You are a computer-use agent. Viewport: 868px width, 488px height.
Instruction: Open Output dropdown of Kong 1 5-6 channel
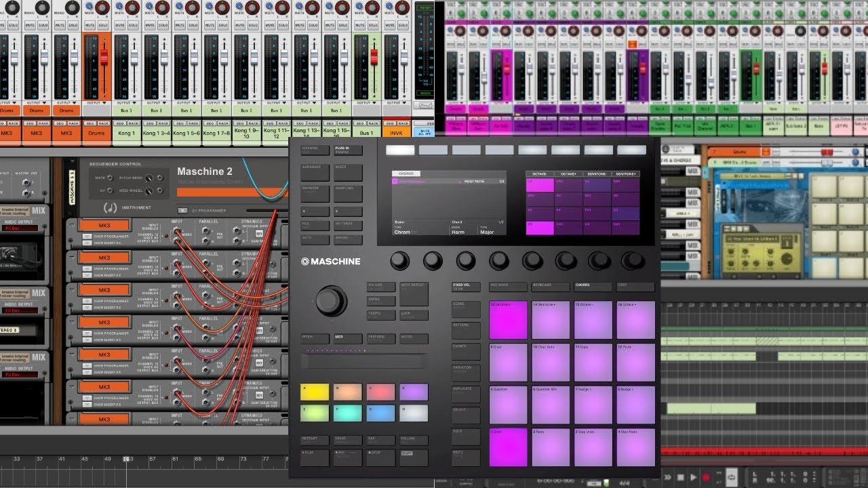click(186, 103)
